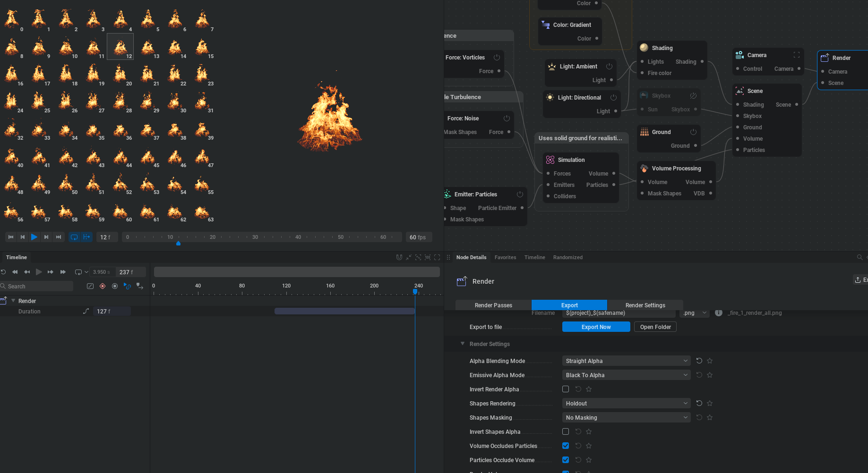Viewport: 868px width, 473px height.
Task: Open the Favorites tab
Action: point(505,257)
